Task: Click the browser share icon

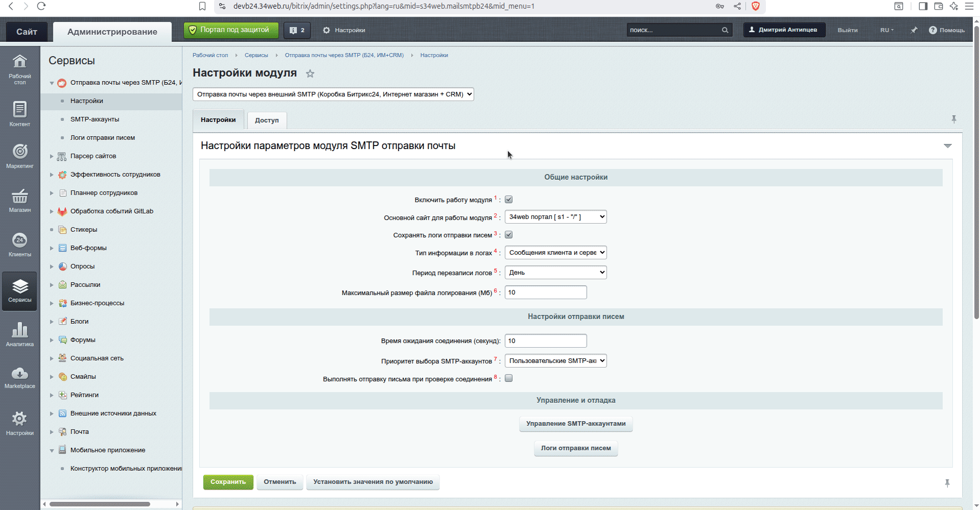Action: coord(737,6)
